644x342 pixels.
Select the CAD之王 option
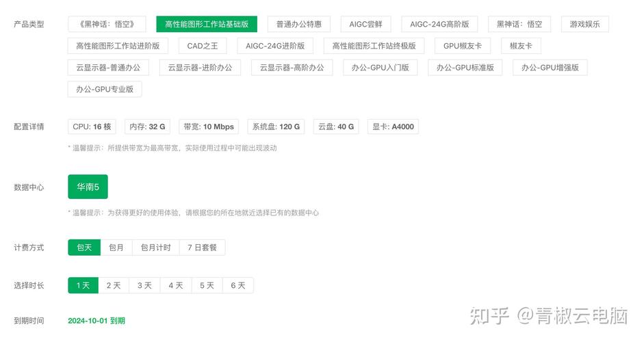click(203, 46)
